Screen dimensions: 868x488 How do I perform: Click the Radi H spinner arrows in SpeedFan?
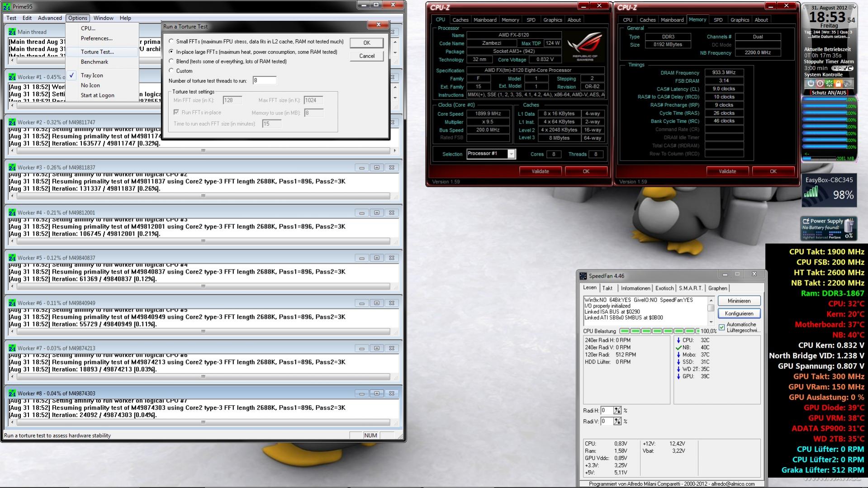617,411
